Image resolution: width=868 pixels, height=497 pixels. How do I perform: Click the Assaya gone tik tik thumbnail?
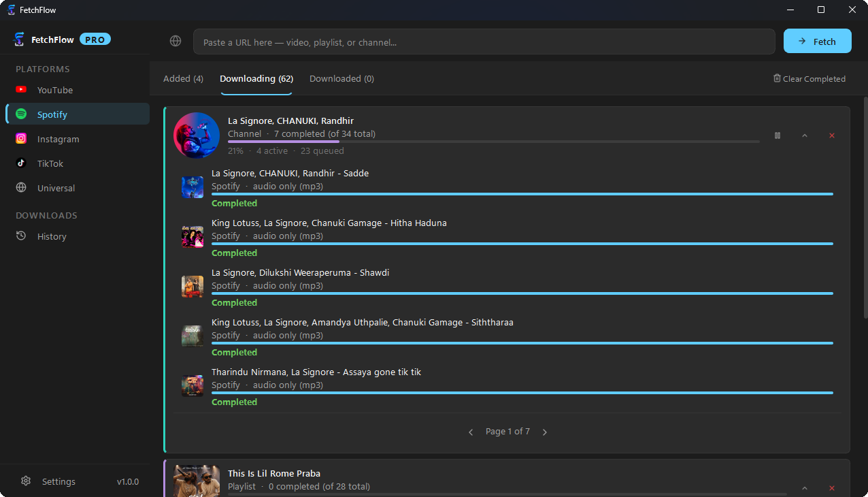coord(193,386)
